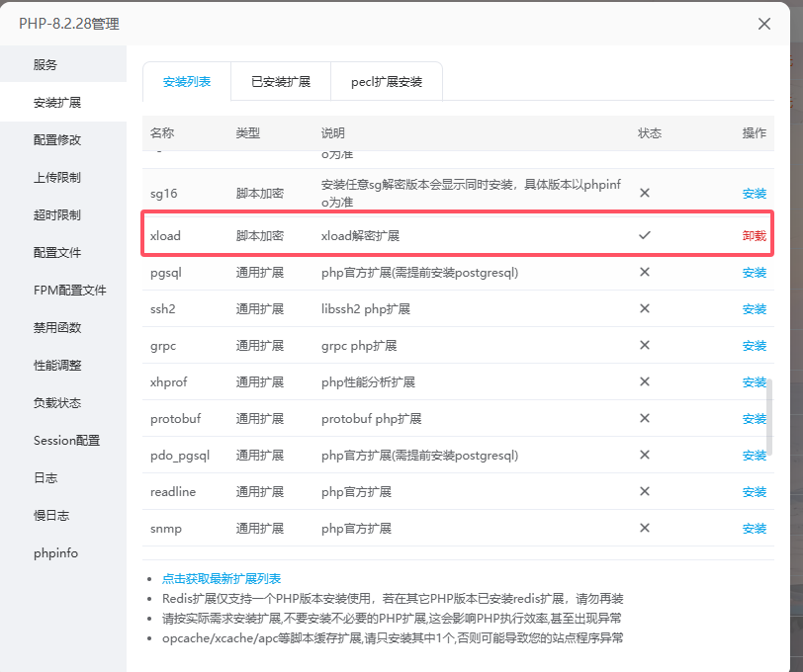Click the xhprof not-installed X icon
Image resolution: width=803 pixels, height=672 pixels.
(645, 382)
